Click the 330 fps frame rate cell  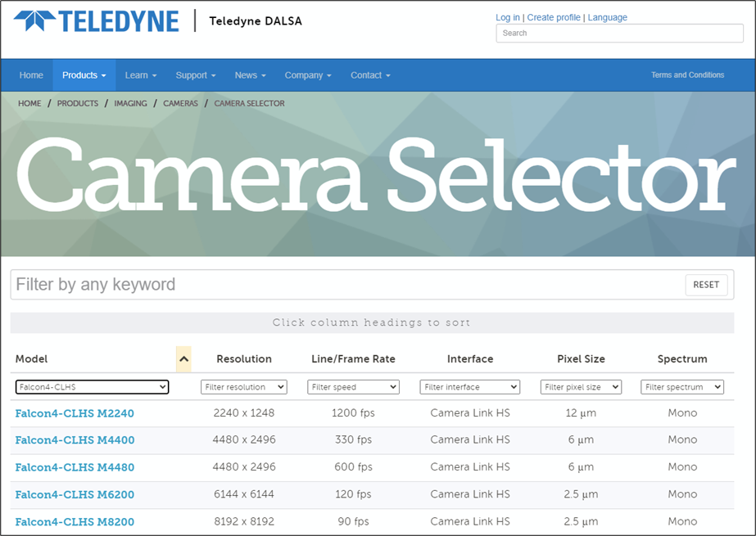click(353, 439)
